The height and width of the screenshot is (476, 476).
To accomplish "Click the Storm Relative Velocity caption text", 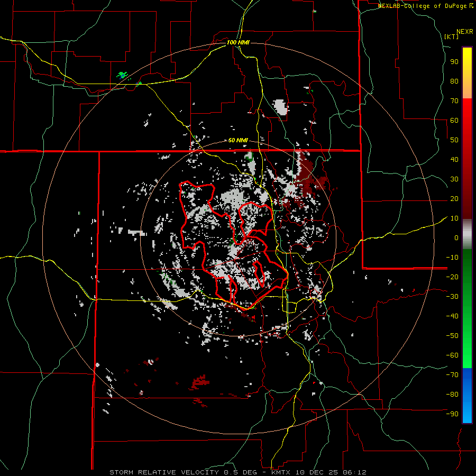I will [163, 472].
